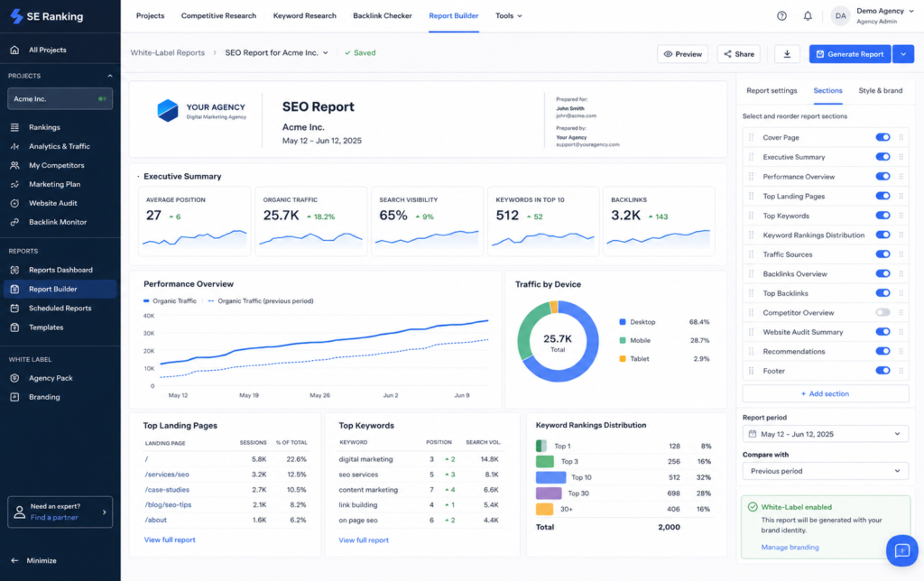Toggle Keyword Rankings Distribution section

(x=882, y=235)
